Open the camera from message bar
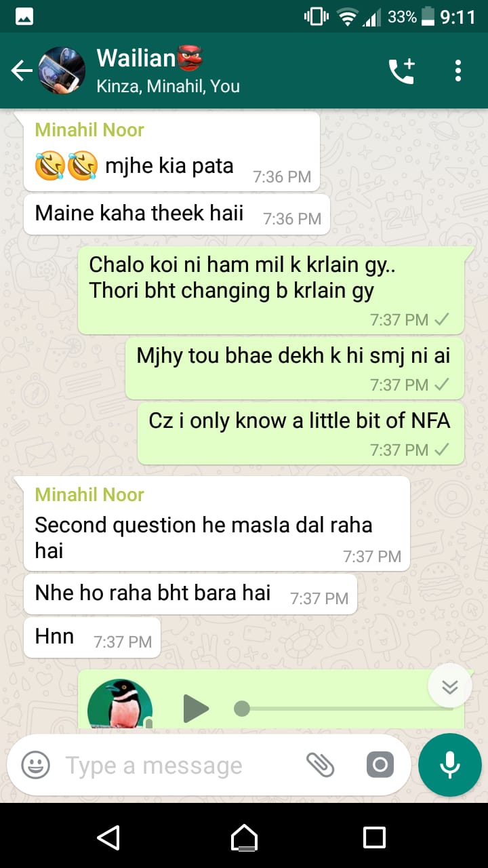Image resolution: width=488 pixels, height=868 pixels. (x=380, y=766)
